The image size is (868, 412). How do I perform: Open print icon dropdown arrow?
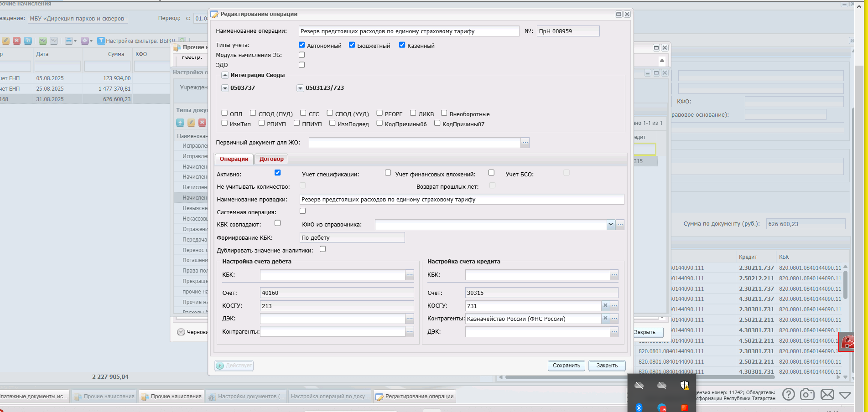coord(75,41)
